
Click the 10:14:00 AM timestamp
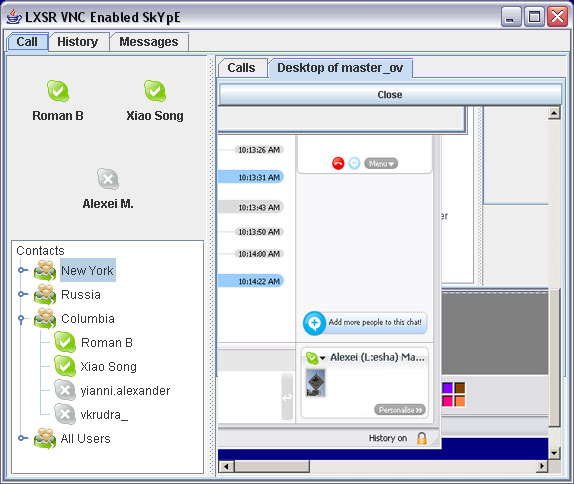click(259, 254)
